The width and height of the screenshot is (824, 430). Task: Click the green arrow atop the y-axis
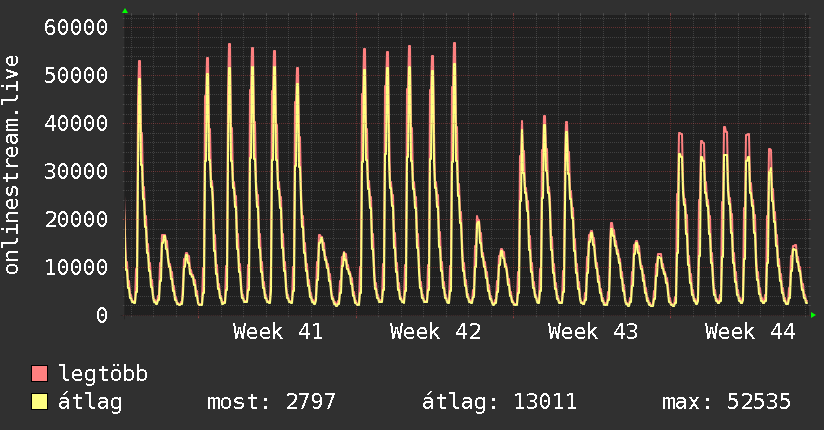coord(125,11)
